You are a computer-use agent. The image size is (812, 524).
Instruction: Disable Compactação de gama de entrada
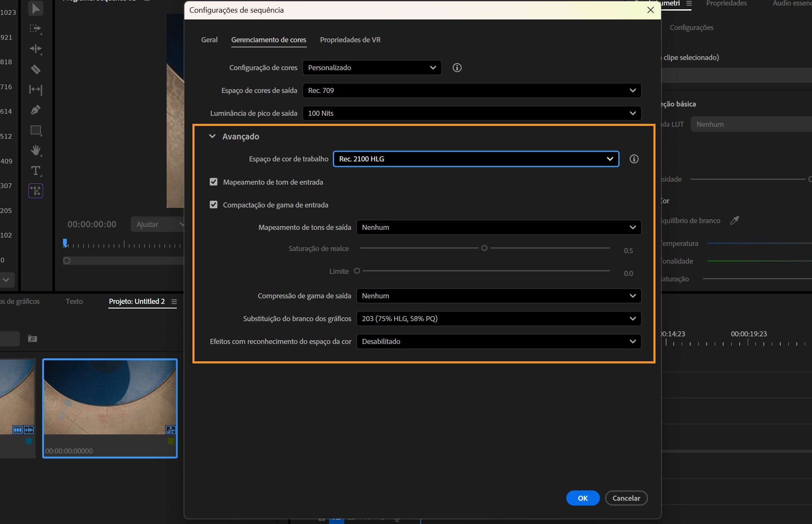[214, 205]
